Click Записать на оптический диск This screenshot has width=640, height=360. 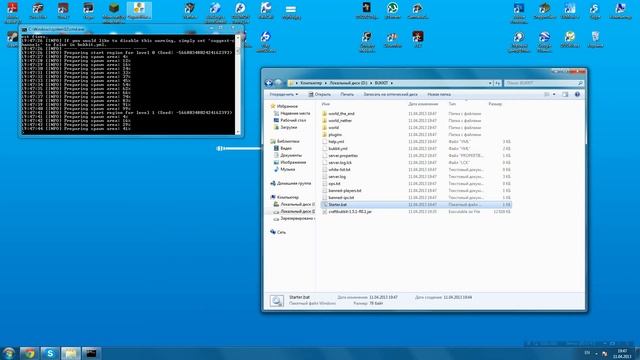390,94
